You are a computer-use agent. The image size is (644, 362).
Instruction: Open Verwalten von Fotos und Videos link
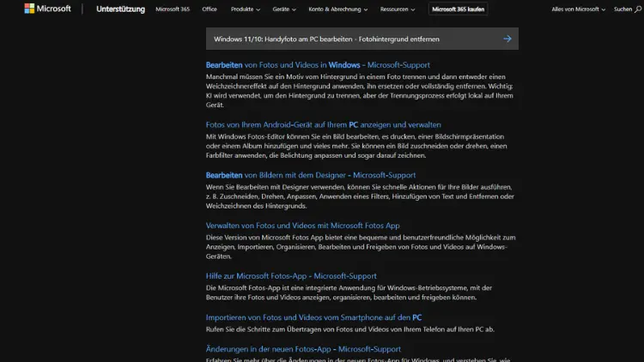303,226
